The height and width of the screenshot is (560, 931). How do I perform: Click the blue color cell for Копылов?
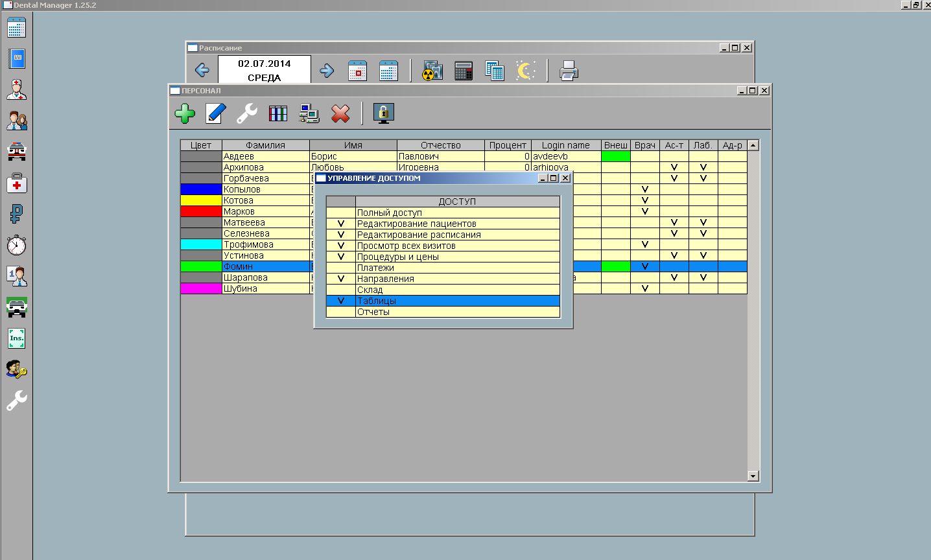(x=201, y=189)
